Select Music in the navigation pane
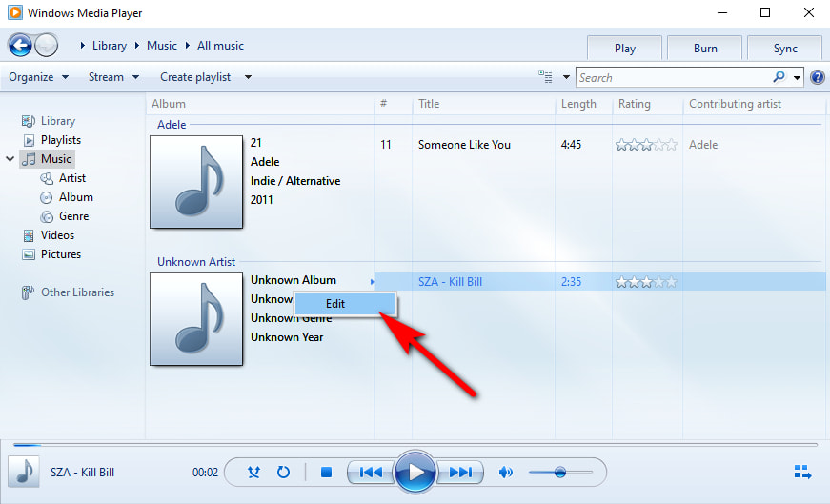The height and width of the screenshot is (504, 830). [x=55, y=159]
